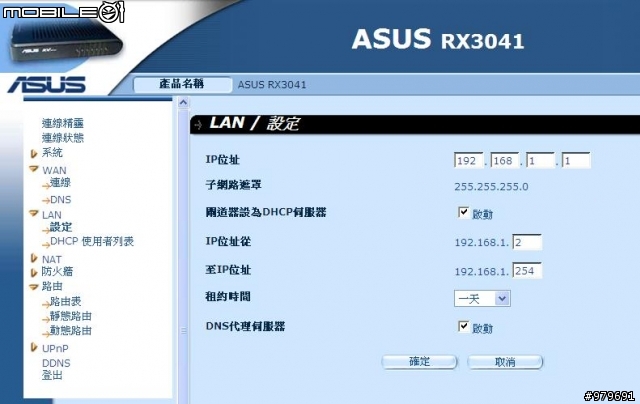Click the third IP octet field
The image size is (640, 404).
540,160
